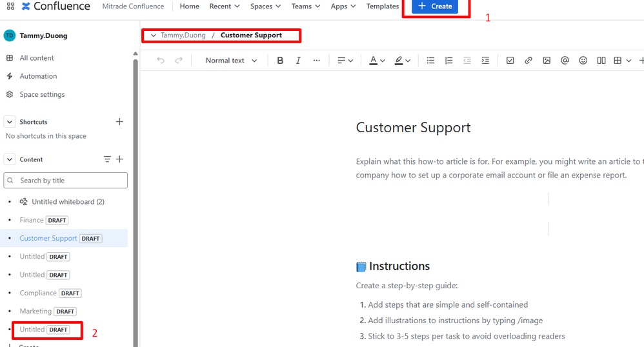Image resolution: width=644 pixels, height=347 pixels.
Task: Open the Templates menu item
Action: pos(383,6)
